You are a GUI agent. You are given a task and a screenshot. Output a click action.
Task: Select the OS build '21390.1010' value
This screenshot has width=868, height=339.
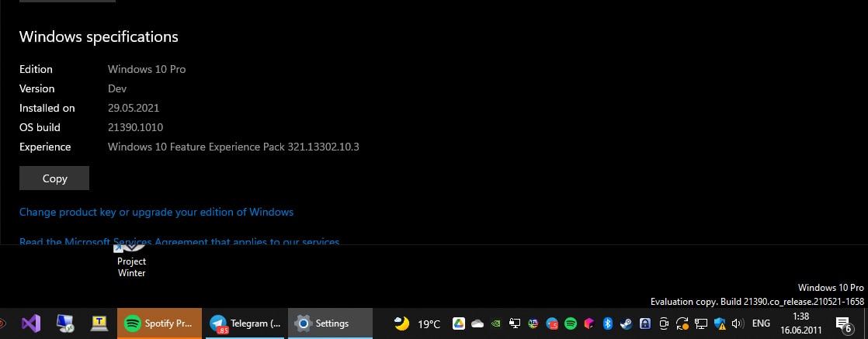tap(136, 127)
